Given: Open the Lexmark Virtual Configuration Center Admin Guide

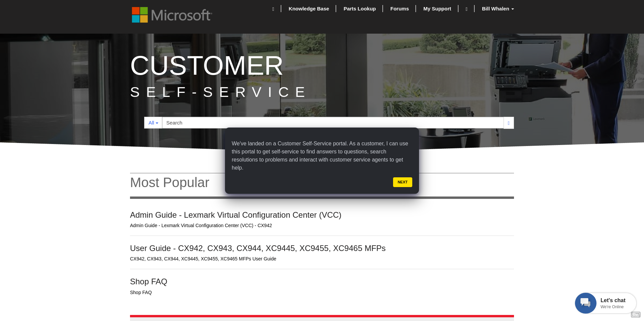Looking at the screenshot, I should coord(235,215).
